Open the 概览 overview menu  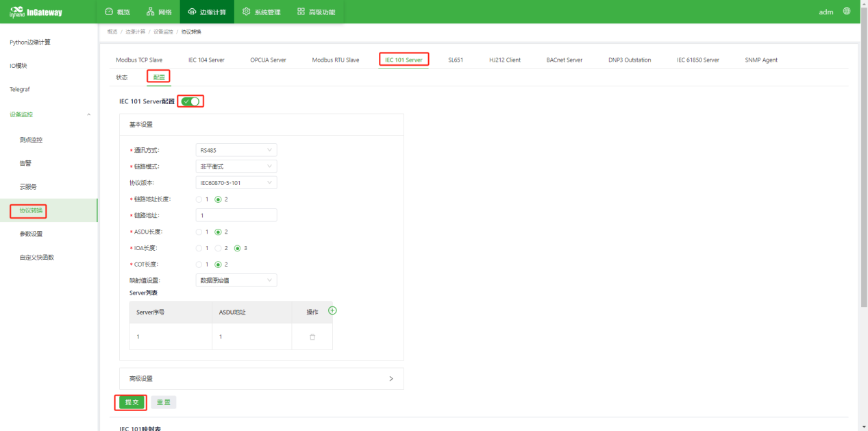click(x=117, y=12)
